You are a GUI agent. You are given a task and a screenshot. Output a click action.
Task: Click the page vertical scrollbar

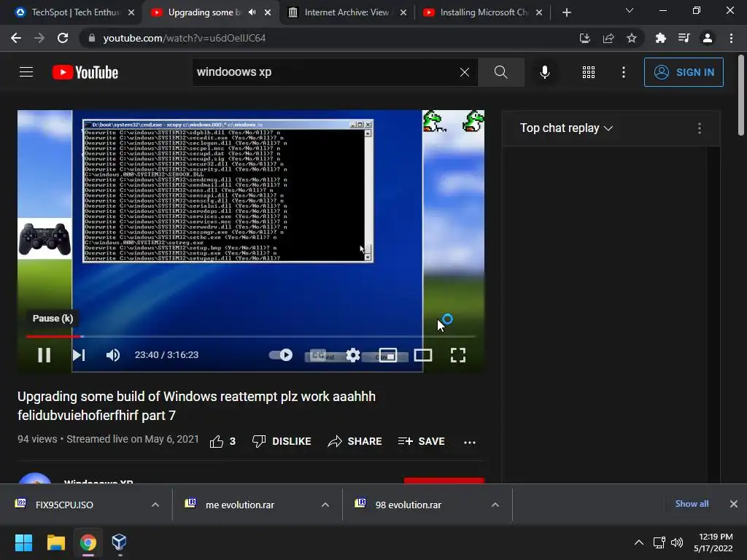(x=741, y=96)
